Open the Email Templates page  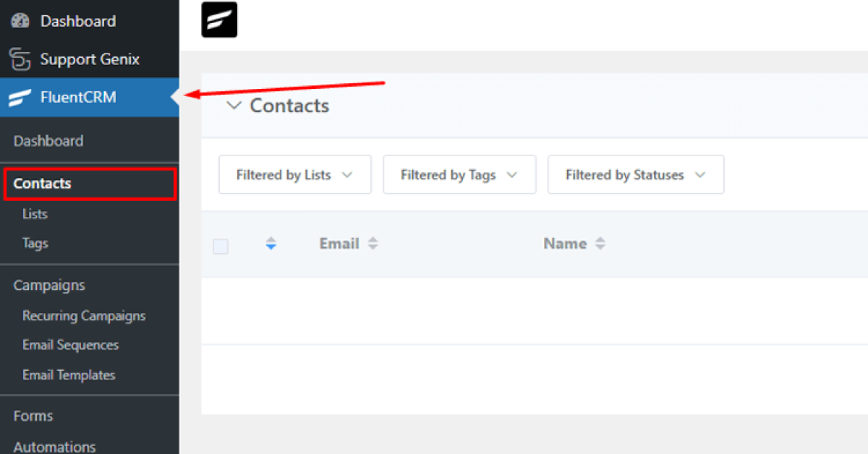tap(69, 374)
